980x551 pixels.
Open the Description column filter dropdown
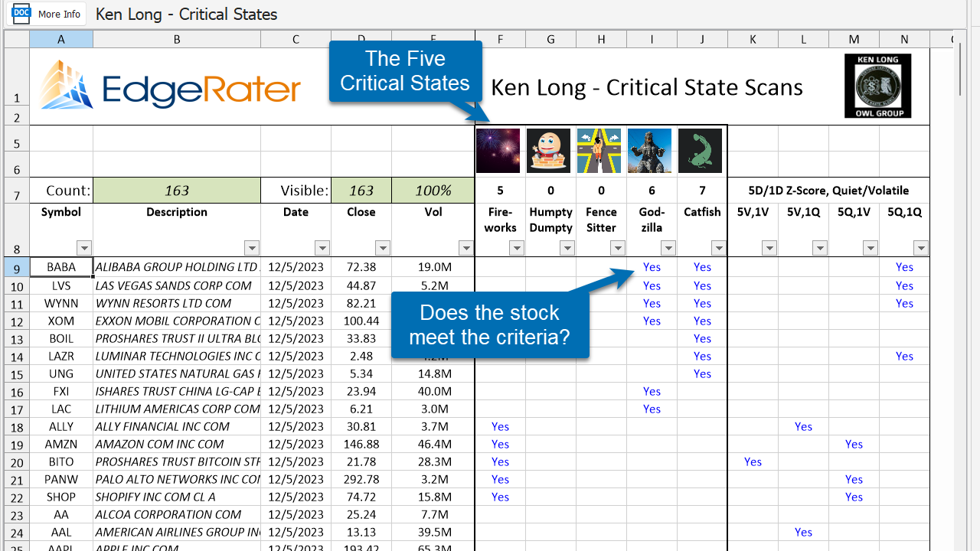click(x=252, y=248)
